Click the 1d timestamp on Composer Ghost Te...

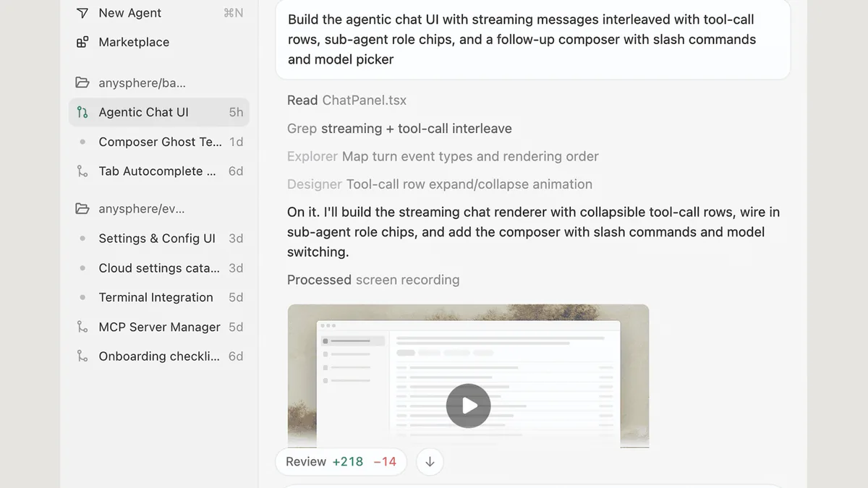click(236, 142)
